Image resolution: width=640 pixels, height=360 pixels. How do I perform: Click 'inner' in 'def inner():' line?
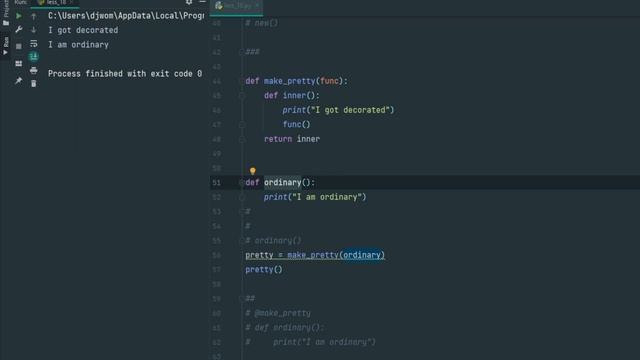pyautogui.click(x=294, y=96)
